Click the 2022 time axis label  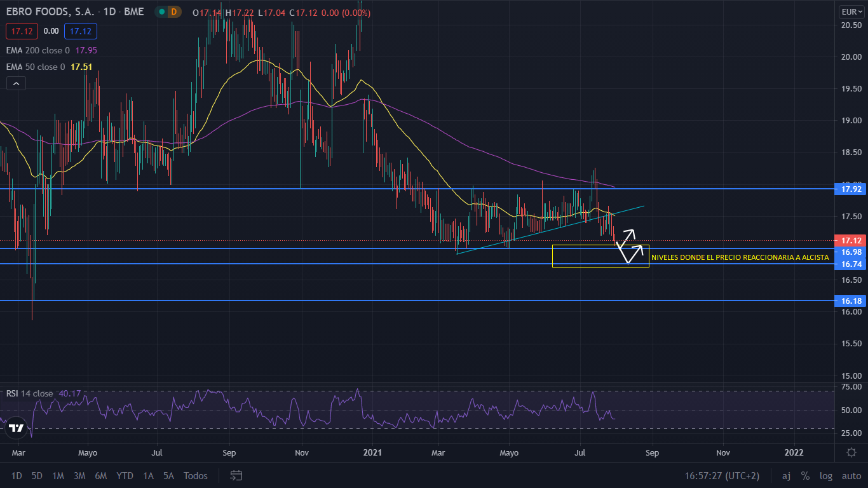794,453
